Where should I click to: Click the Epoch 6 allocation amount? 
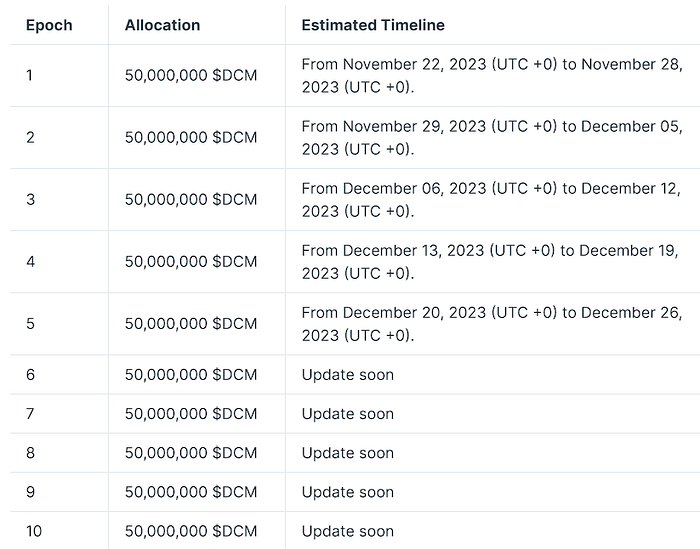(190, 375)
